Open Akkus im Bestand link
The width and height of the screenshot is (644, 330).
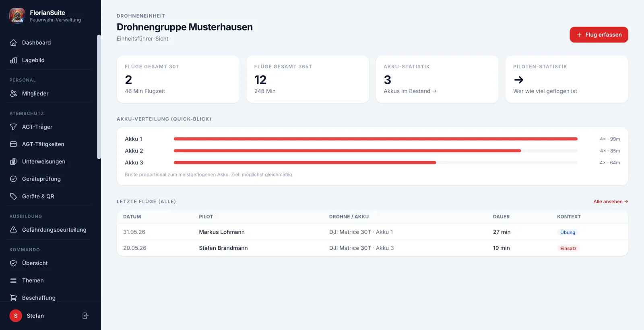click(x=410, y=91)
